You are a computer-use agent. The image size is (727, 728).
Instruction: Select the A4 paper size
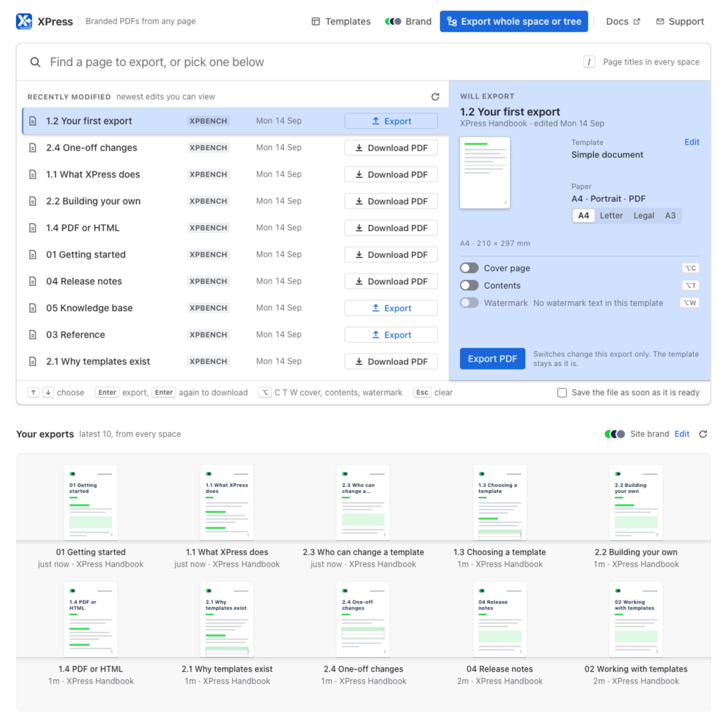(583, 215)
